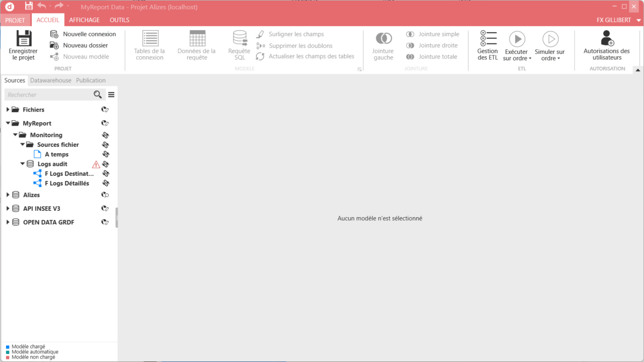Click the search magnifier icon in Sources
Screen dimensions: 644x362
pyautogui.click(x=98, y=95)
